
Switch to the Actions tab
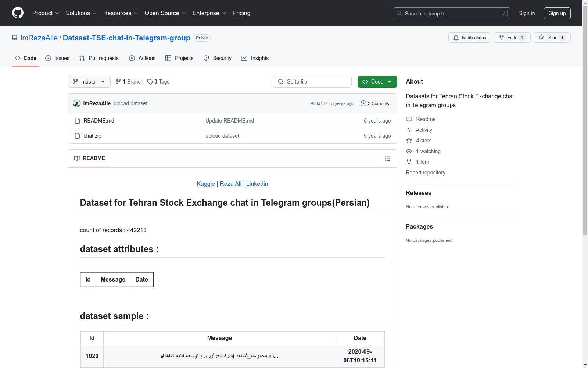[x=142, y=58]
